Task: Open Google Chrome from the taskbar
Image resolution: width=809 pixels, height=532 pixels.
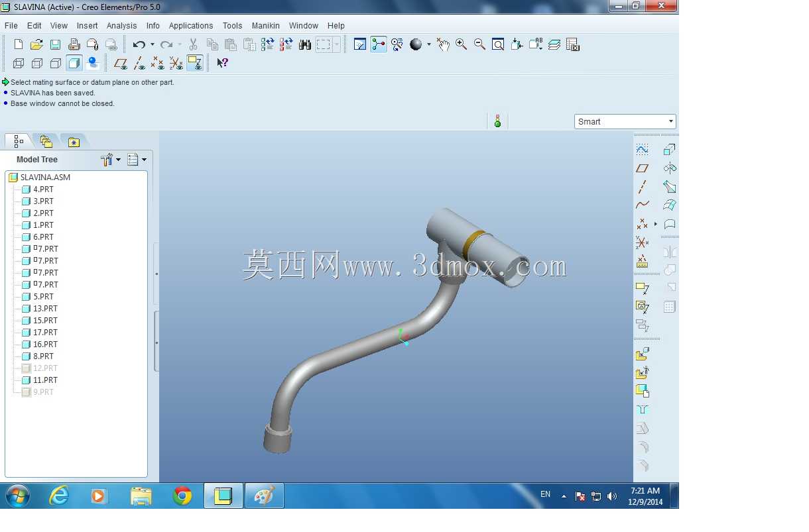Action: click(x=182, y=496)
